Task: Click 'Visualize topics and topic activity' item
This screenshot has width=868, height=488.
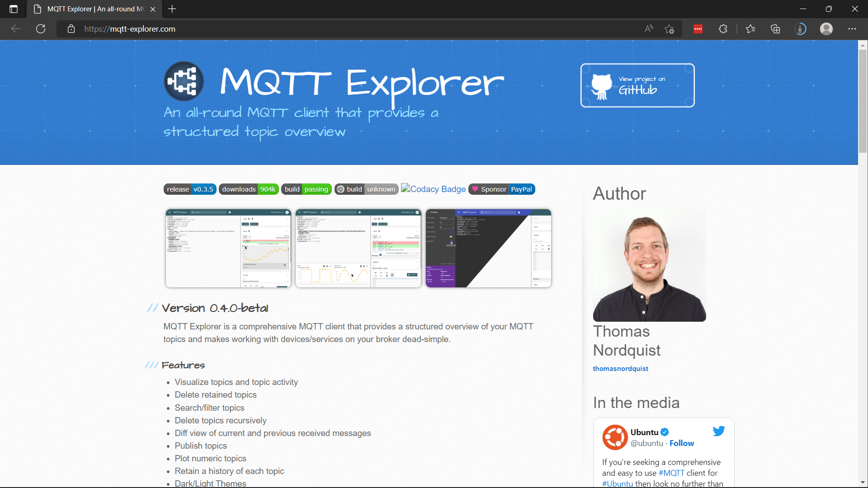Action: [x=236, y=382]
